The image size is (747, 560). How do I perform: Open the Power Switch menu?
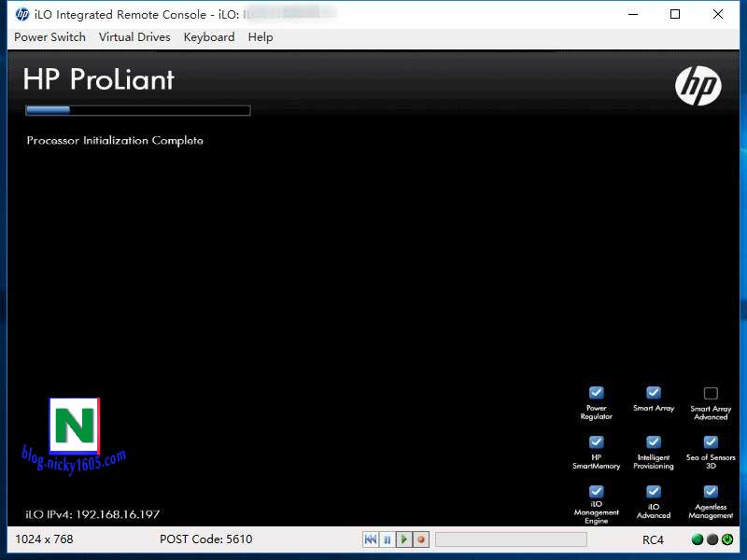click(49, 37)
